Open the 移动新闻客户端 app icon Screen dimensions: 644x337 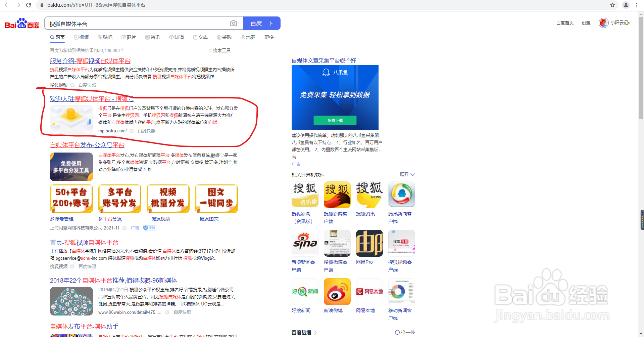[402, 292]
